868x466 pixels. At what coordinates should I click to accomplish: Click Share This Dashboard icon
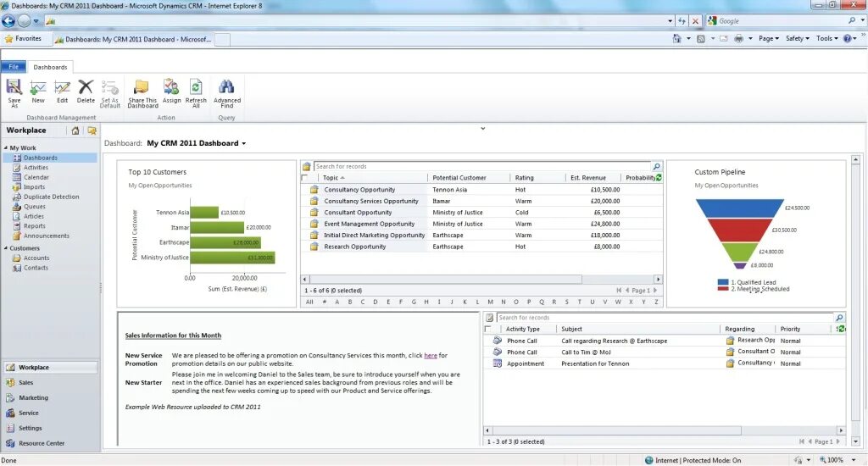[142, 87]
